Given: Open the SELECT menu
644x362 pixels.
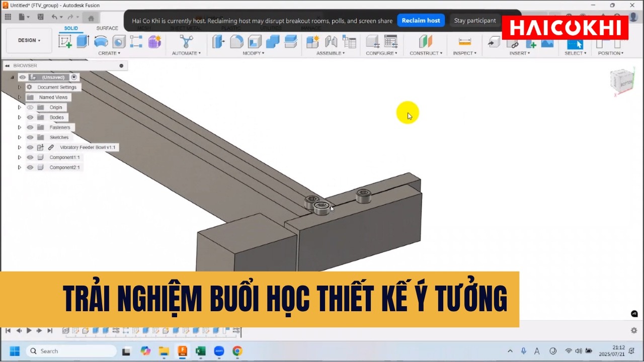Looking at the screenshot, I should point(575,53).
